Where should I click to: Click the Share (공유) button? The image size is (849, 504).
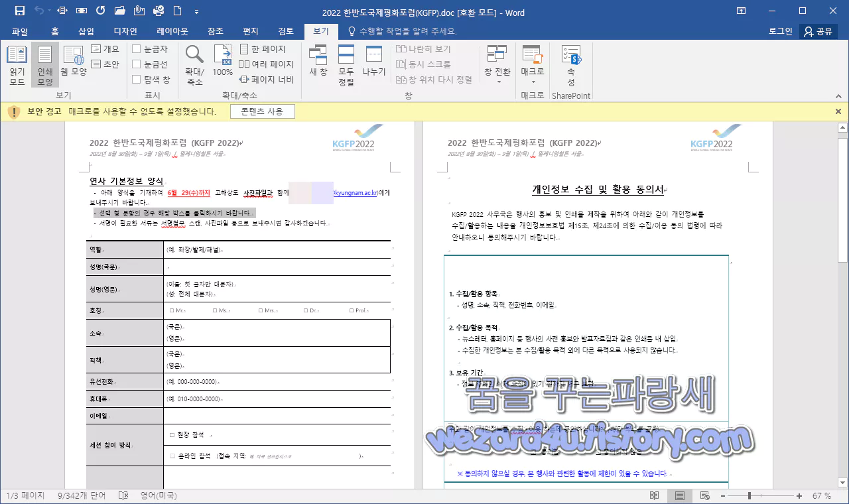pyautogui.click(x=818, y=31)
